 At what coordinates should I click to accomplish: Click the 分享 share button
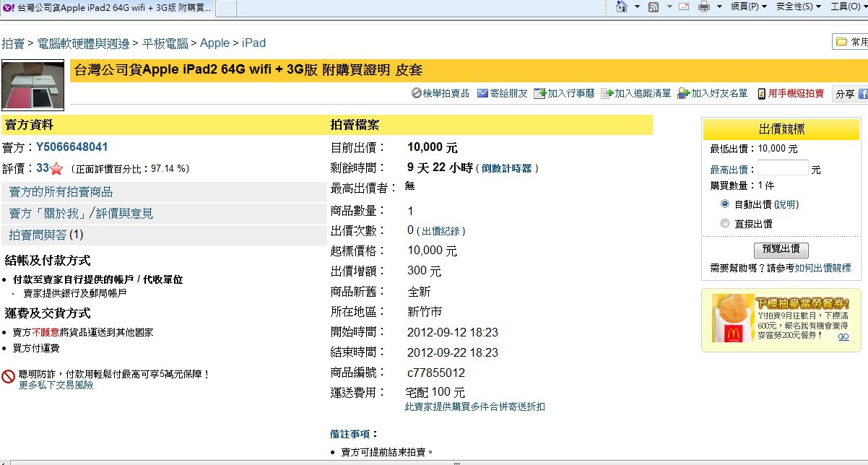(845, 94)
